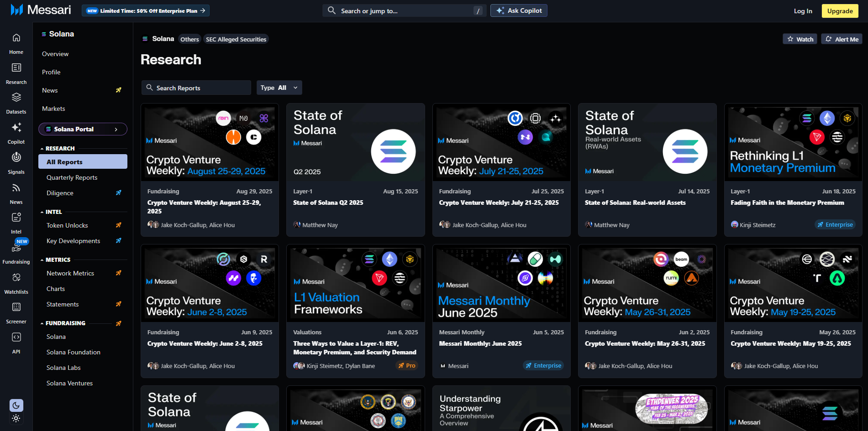Open the API sidebar icon
Viewport: 868px width, 431px height.
pyautogui.click(x=16, y=338)
